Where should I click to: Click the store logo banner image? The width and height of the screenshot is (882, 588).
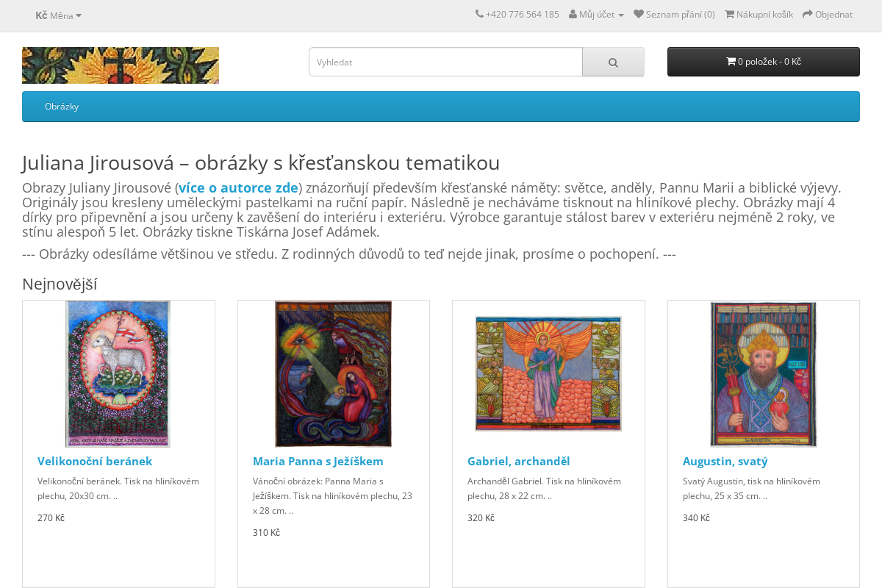[x=121, y=65]
